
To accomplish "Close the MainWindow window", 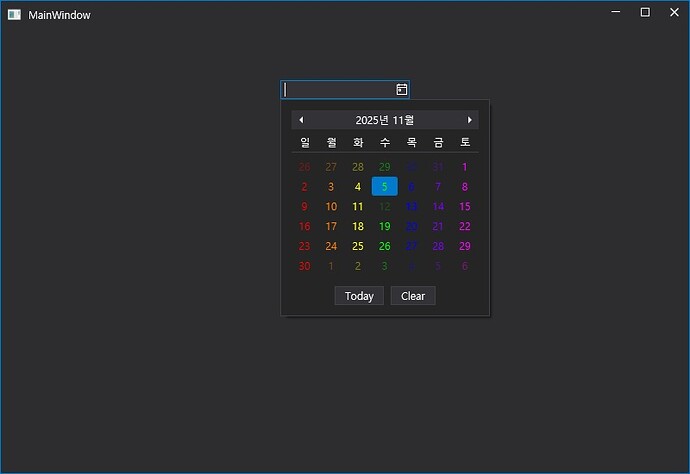I will 674,12.
